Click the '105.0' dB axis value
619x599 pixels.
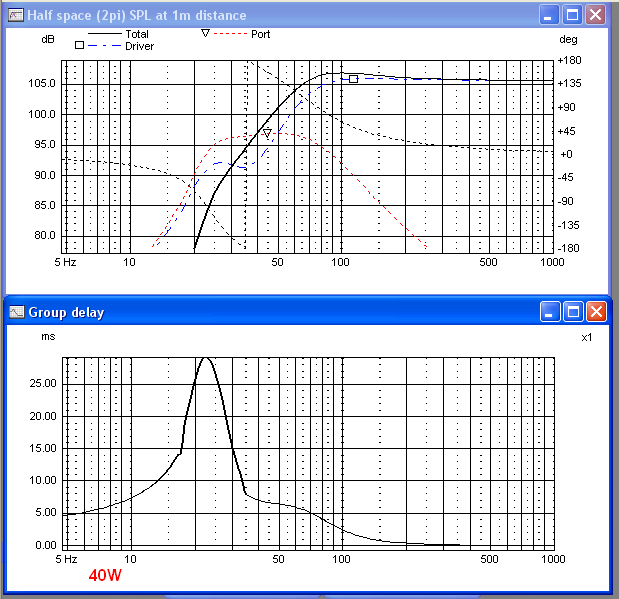coord(42,83)
